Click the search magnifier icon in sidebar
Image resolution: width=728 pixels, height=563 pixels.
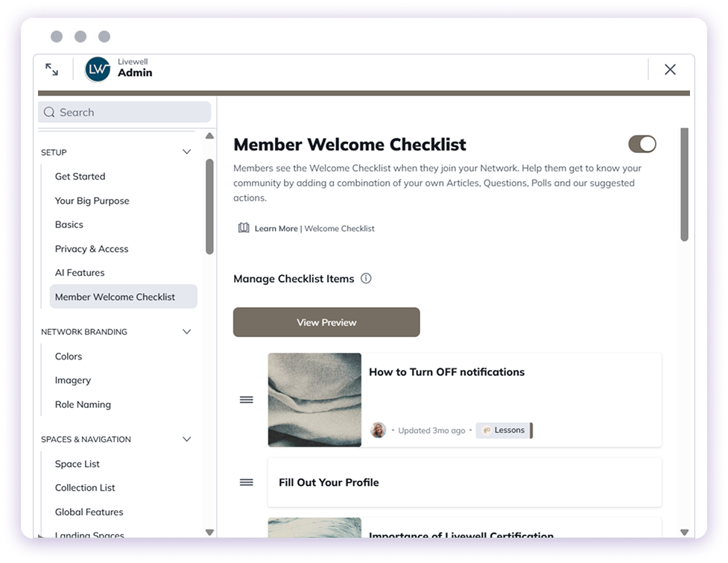(49, 112)
